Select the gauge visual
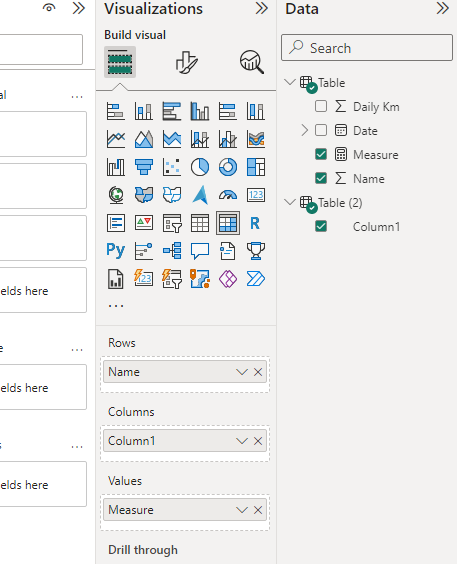 coord(228,195)
